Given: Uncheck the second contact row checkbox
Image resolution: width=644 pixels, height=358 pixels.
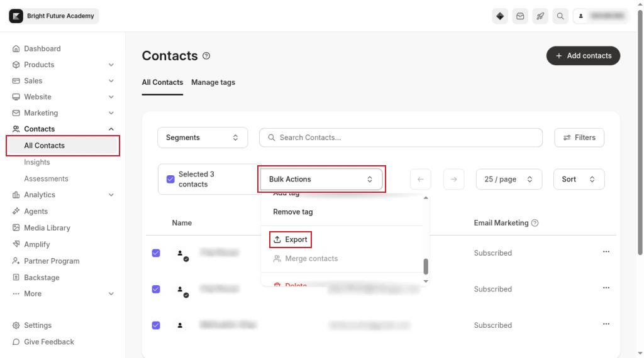Looking at the screenshot, I should click(156, 289).
